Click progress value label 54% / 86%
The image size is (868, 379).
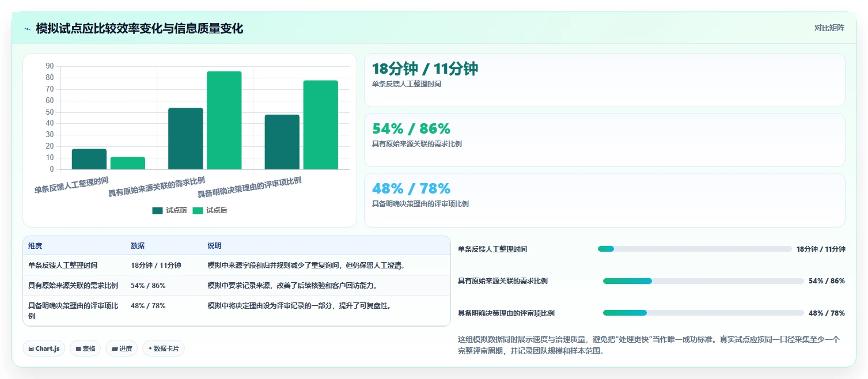click(827, 281)
